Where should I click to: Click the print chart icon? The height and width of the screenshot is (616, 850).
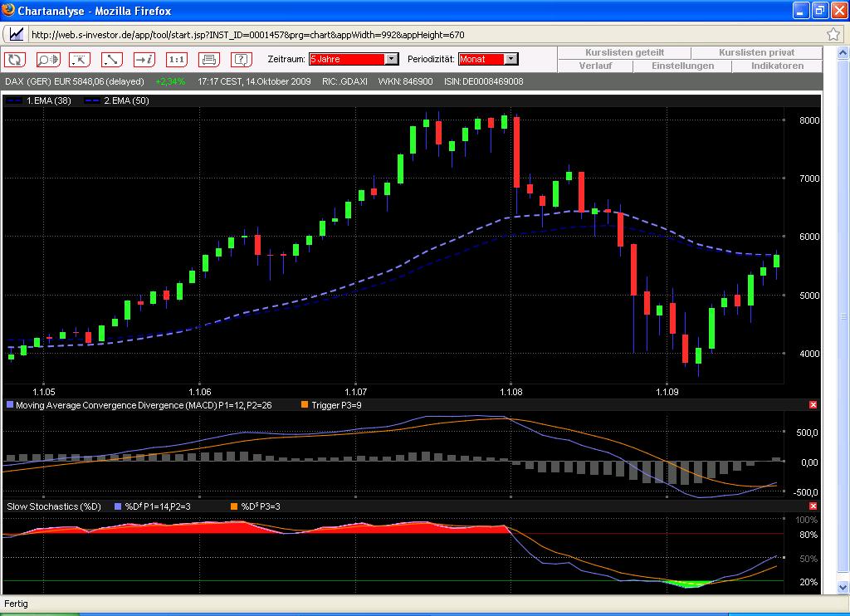[x=210, y=60]
